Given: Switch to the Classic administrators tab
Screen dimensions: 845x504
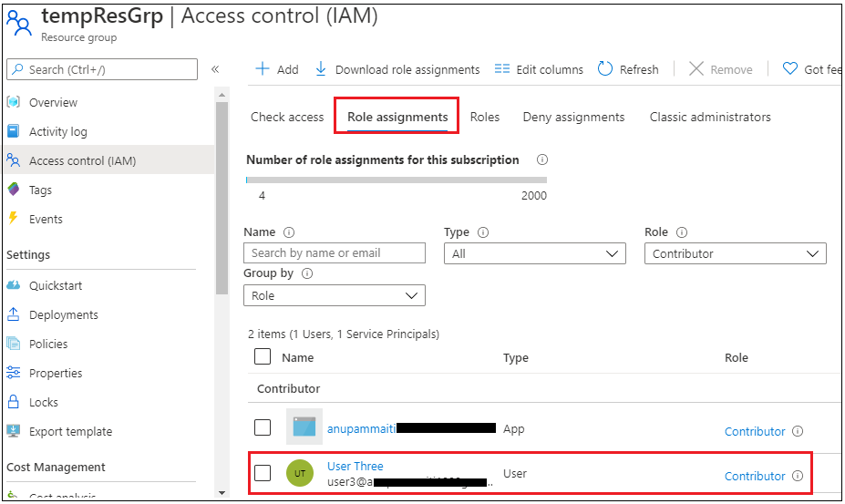Looking at the screenshot, I should 710,117.
